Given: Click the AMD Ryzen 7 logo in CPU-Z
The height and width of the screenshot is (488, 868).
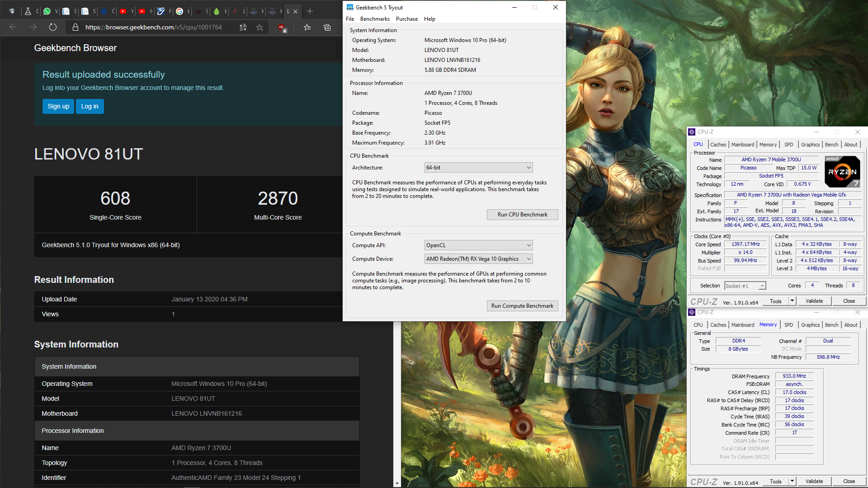Looking at the screenshot, I should [842, 172].
